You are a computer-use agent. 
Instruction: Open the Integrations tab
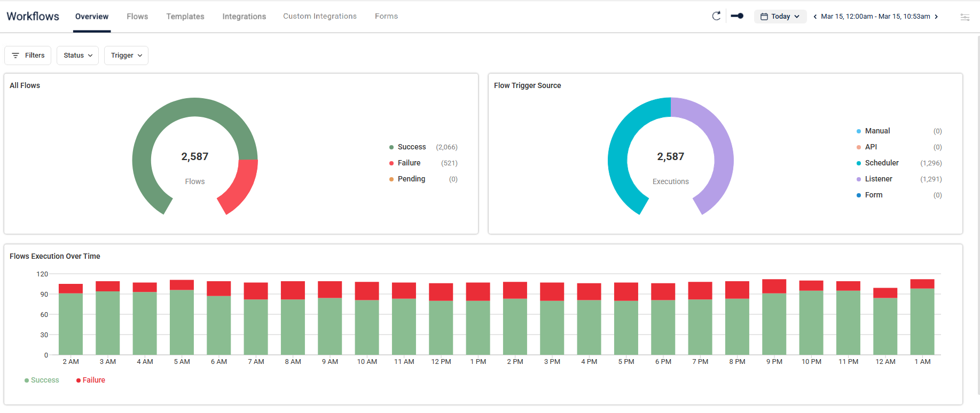tap(244, 17)
